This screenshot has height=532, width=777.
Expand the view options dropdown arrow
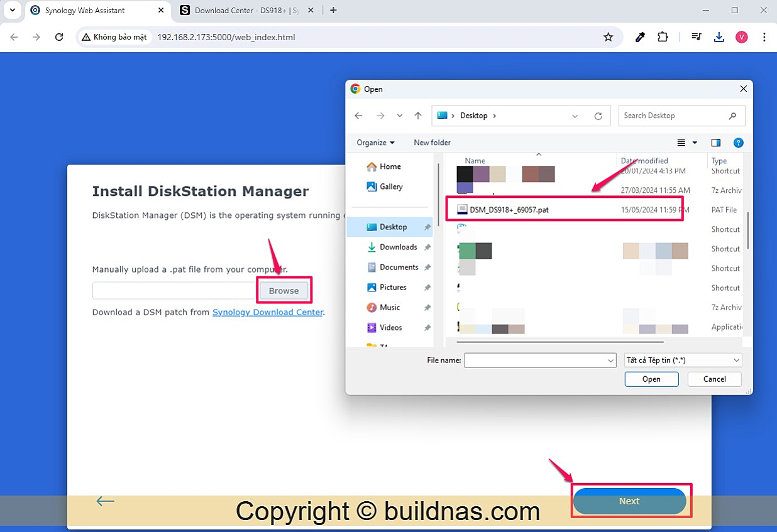(695, 143)
